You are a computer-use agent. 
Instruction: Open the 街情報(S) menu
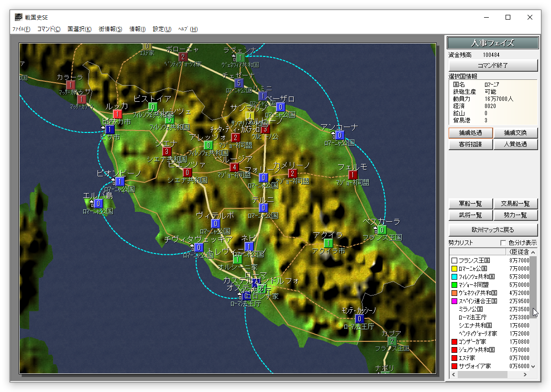[110, 29]
